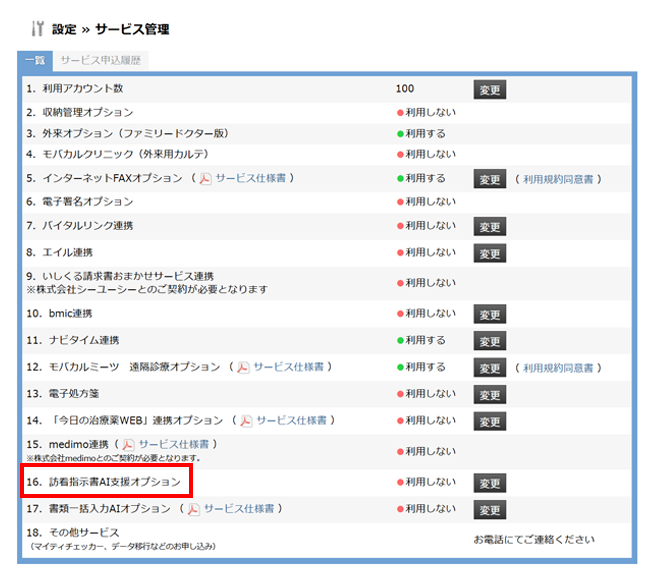
Task: Change the ナビタイム連携 setting
Action: 489,342
